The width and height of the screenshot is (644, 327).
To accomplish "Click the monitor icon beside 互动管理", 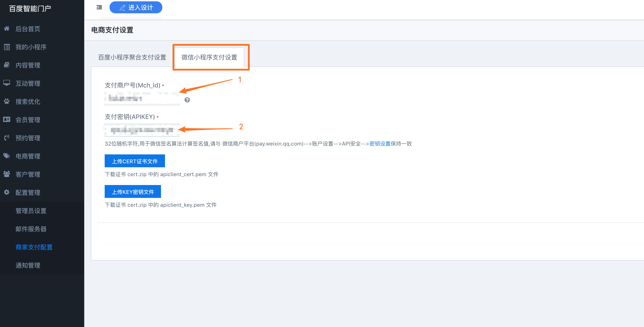I will point(7,83).
